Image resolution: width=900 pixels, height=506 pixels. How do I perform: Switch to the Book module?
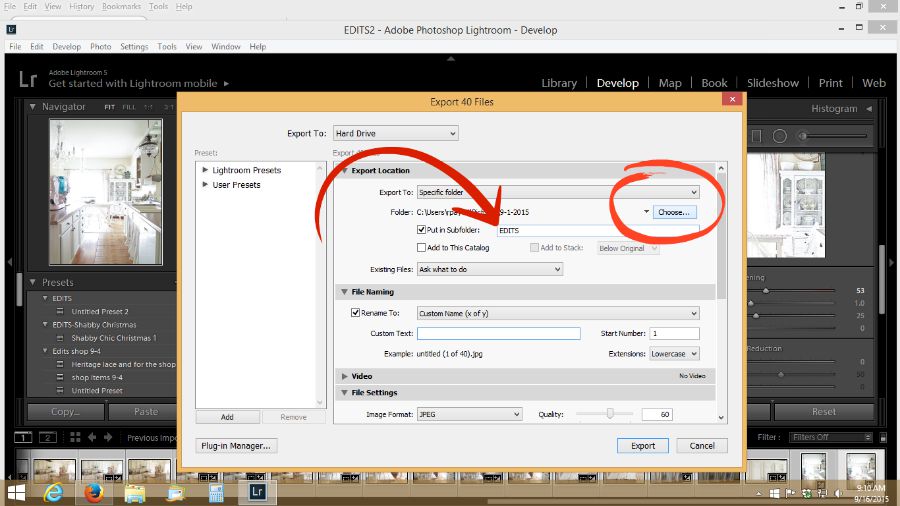(x=714, y=83)
